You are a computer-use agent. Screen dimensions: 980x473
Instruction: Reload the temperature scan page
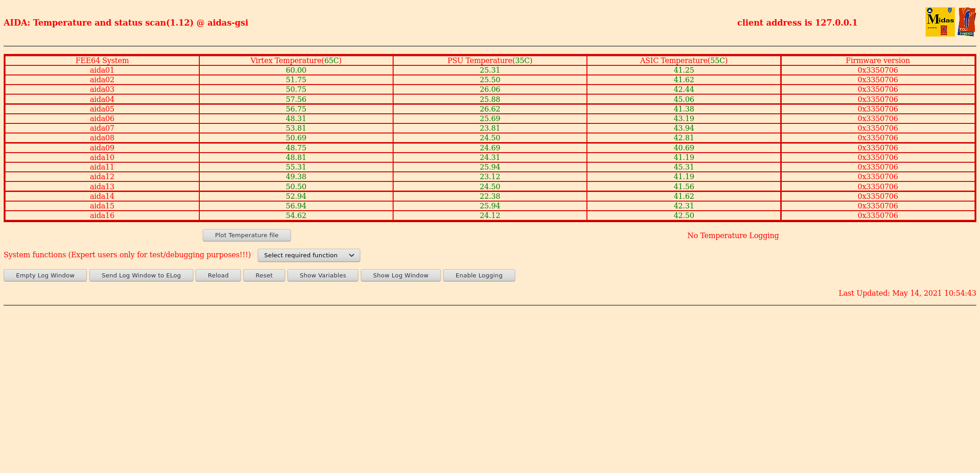218,276
